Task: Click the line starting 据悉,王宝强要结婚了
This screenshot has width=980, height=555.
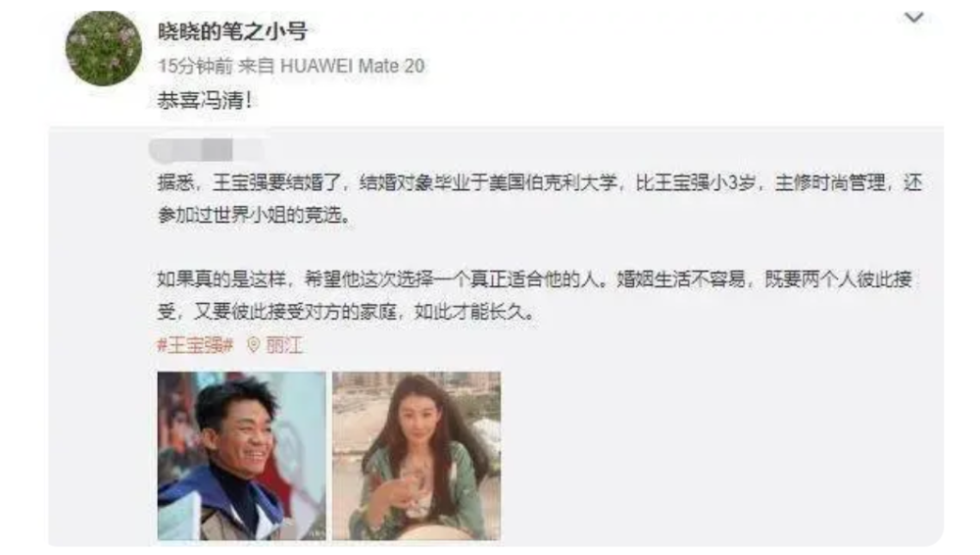Action: pos(540,182)
